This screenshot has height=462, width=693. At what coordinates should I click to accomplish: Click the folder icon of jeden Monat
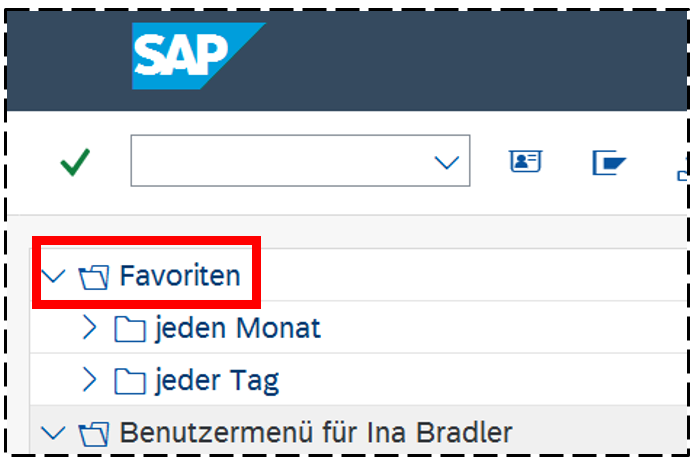[x=129, y=328]
